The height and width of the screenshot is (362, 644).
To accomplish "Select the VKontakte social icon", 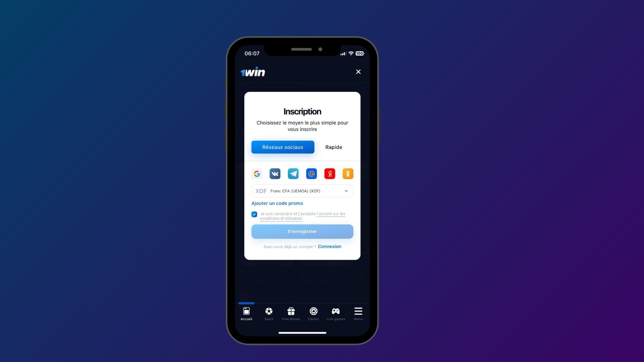I will click(275, 174).
